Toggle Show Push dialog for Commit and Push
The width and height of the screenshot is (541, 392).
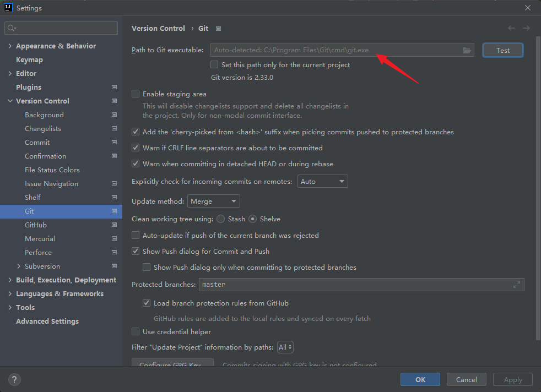[136, 252]
